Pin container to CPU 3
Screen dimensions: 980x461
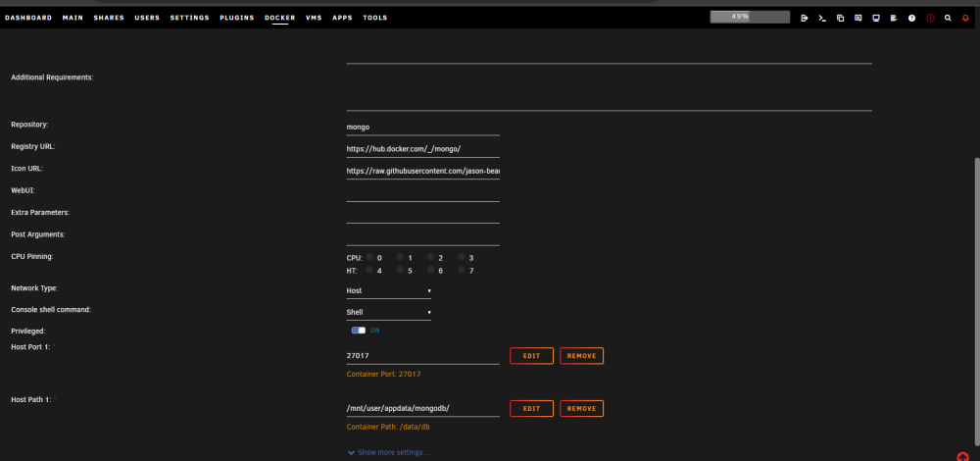(462, 257)
